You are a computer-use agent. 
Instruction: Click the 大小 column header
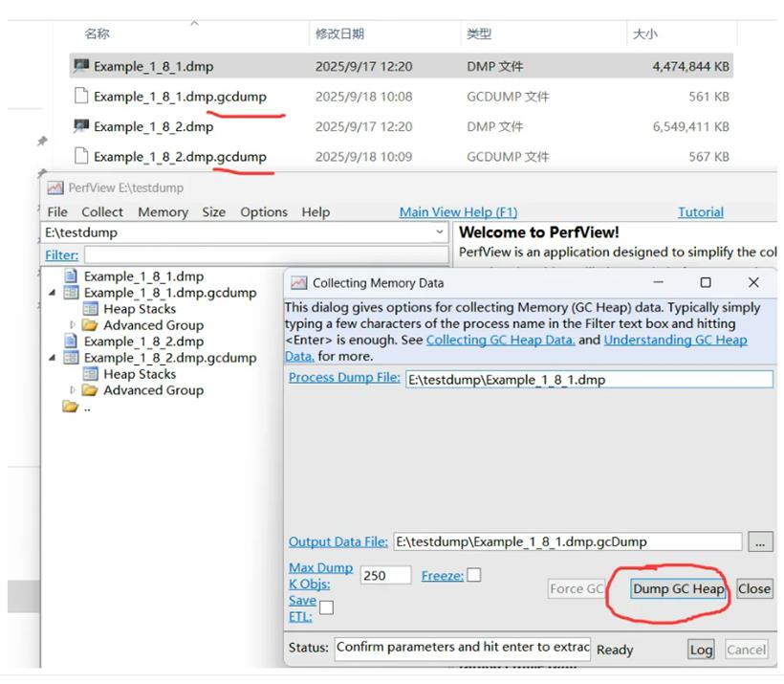(645, 34)
